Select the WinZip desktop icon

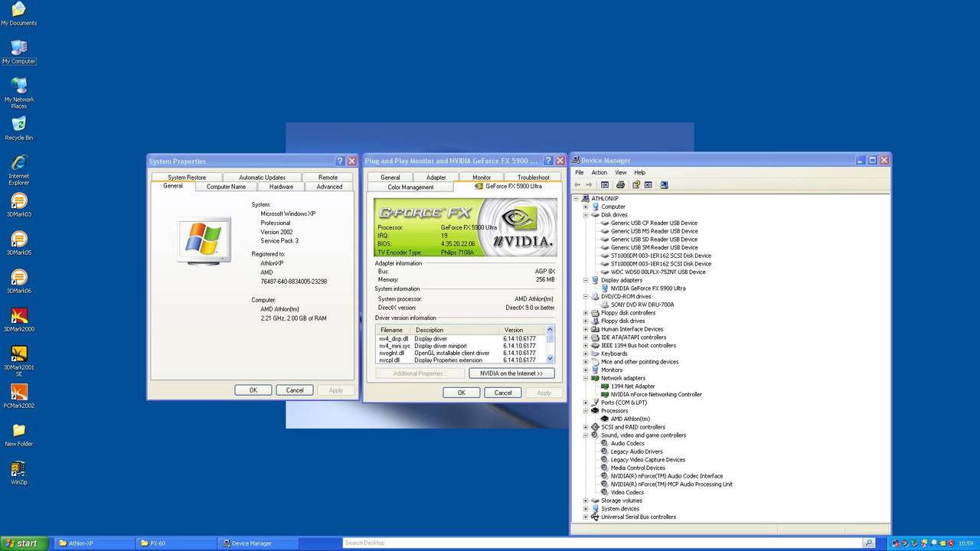tap(18, 472)
